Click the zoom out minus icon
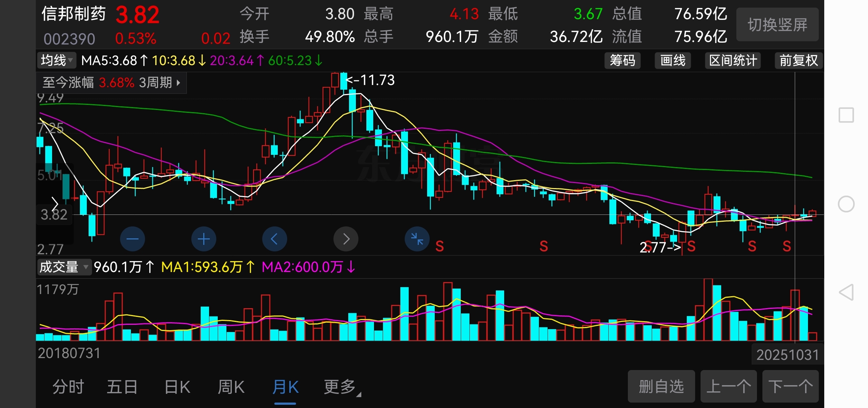 [132, 239]
